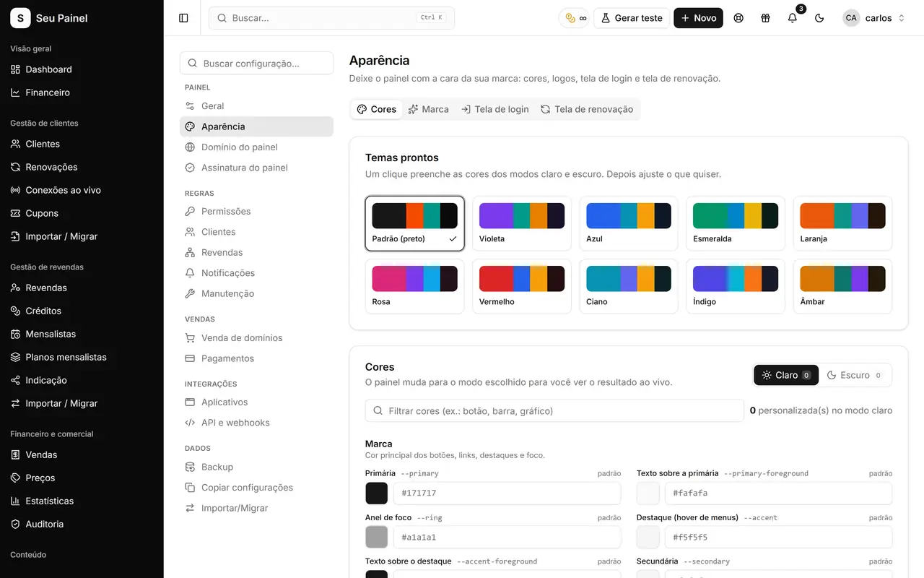
Task: Toggle the sidebar panel icon
Action: click(x=183, y=18)
